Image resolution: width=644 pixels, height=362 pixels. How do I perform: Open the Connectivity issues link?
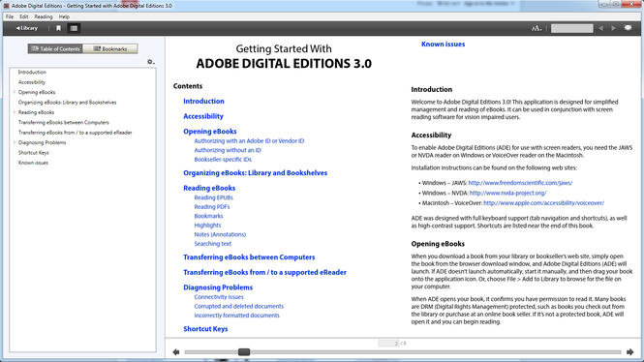[x=219, y=297]
